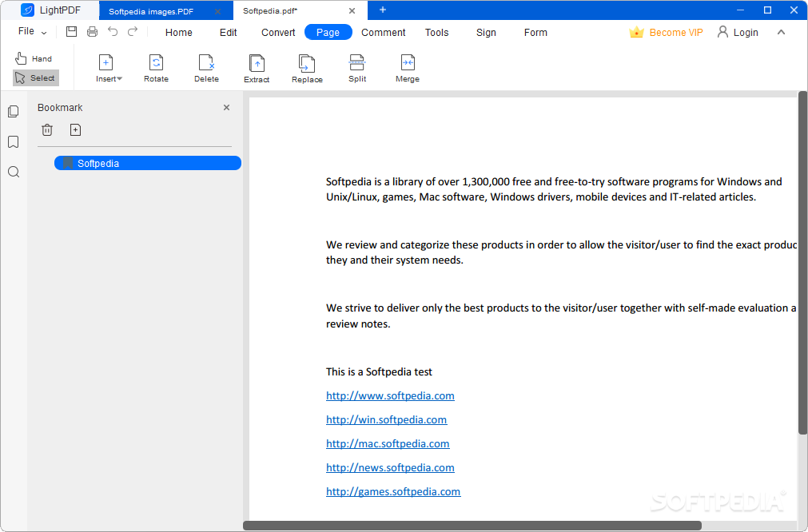The image size is (808, 532).
Task: Click the Replace page icon
Action: [x=307, y=69]
